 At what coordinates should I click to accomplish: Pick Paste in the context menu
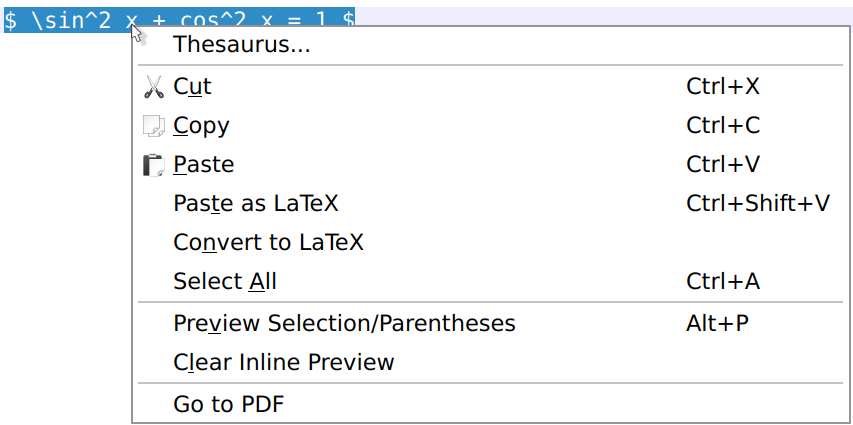click(x=203, y=164)
